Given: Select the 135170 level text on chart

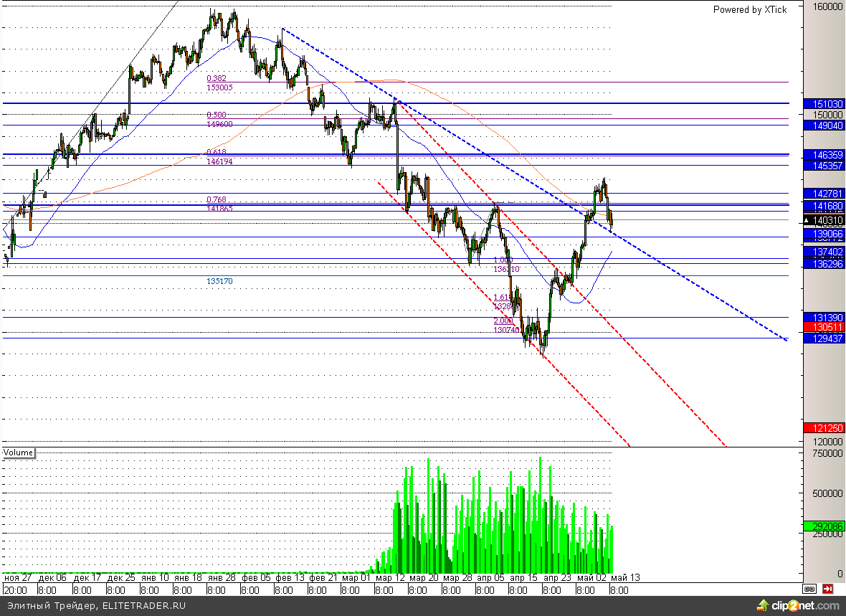Looking at the screenshot, I should [219, 282].
